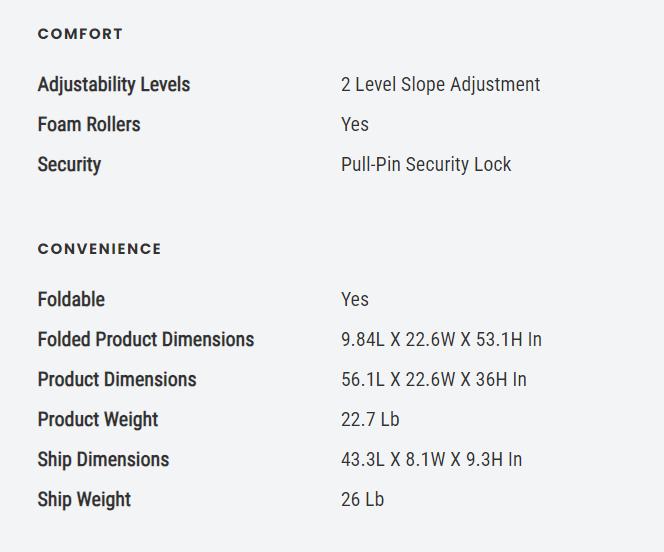Select the 9.84L X 22.6W X 53.1H value

pos(441,340)
